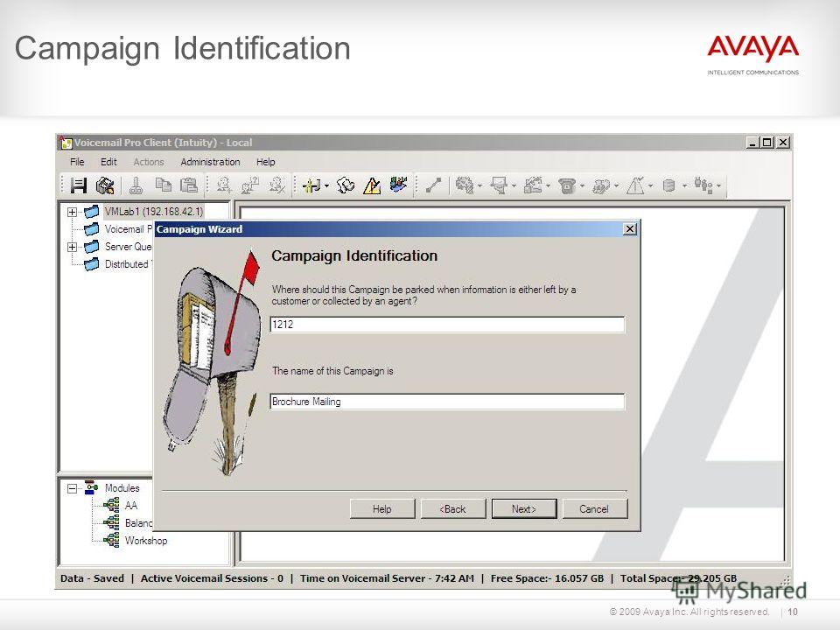This screenshot has height=630, width=840.
Task: Select the 'Distributed' tree item
Action: coord(128,264)
